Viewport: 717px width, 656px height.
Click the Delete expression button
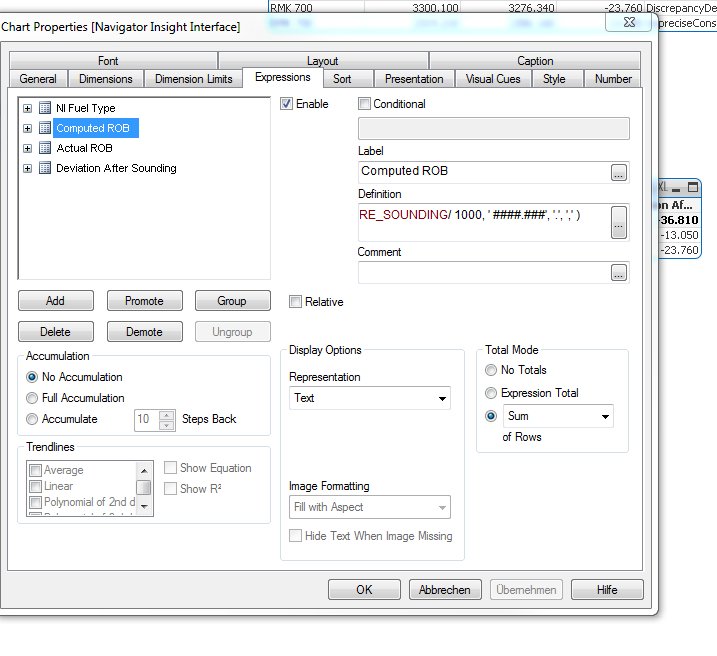pos(56,331)
